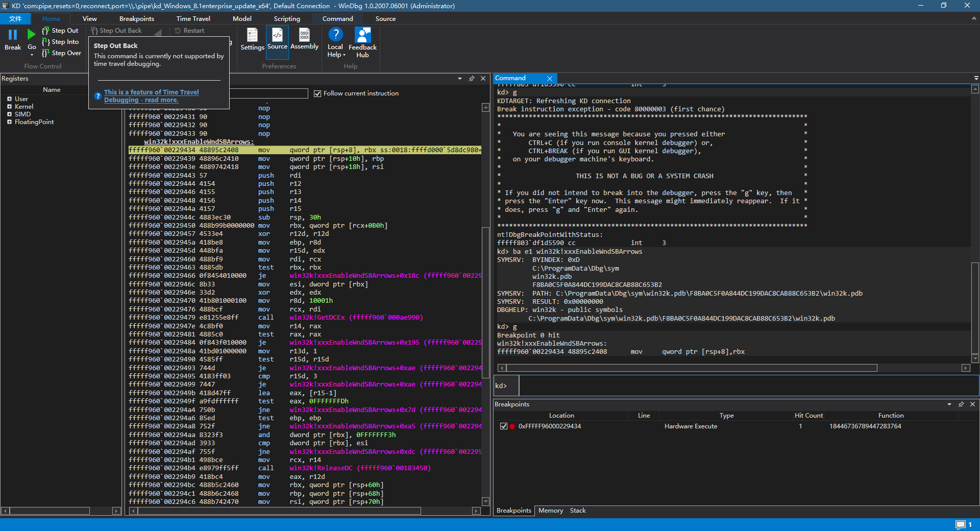Image resolution: width=980 pixels, height=531 pixels.
Task: Click the Hit Count column header
Action: pos(808,416)
